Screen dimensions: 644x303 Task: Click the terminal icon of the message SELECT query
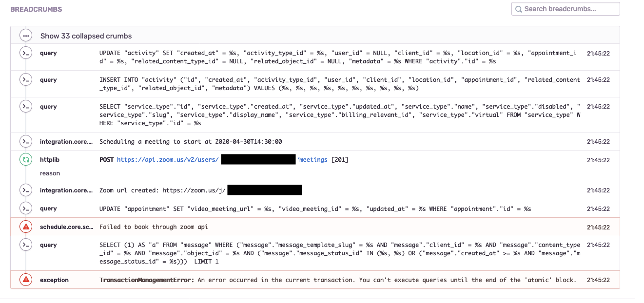[x=26, y=245]
